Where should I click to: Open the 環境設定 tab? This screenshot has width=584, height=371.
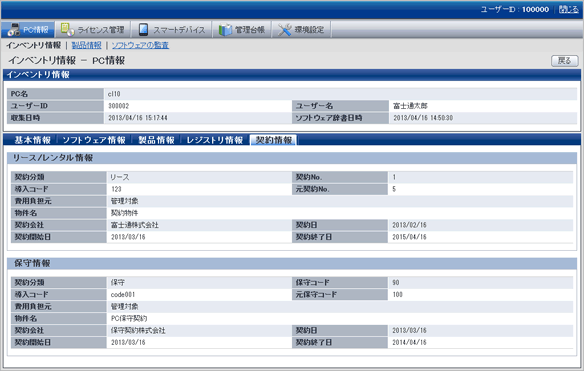[302, 29]
